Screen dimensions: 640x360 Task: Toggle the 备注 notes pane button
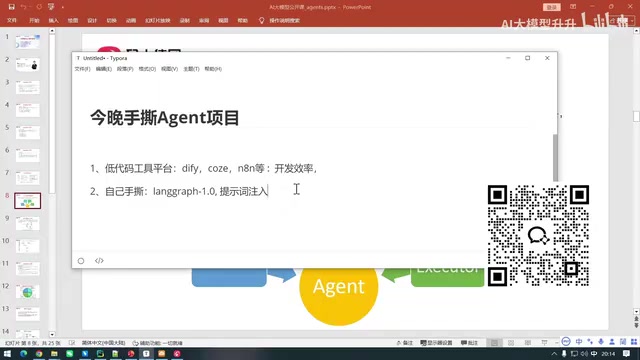point(404,343)
